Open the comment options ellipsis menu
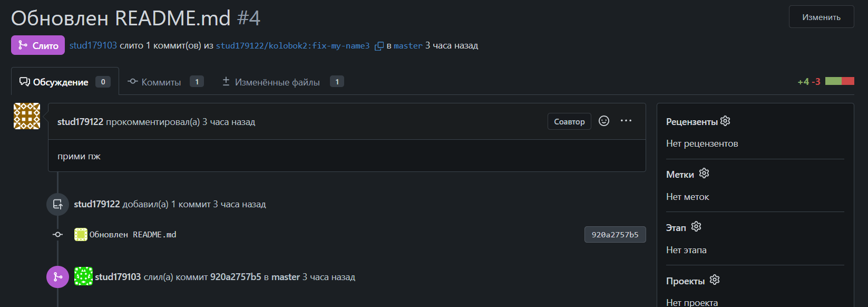Image resolution: width=868 pixels, height=307 pixels. 626,121
